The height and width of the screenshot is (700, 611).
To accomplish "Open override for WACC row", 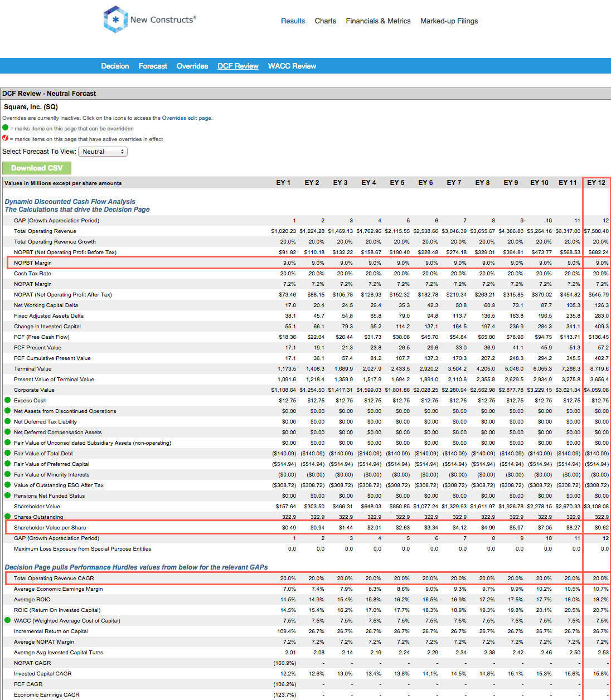I will (x=8, y=620).
